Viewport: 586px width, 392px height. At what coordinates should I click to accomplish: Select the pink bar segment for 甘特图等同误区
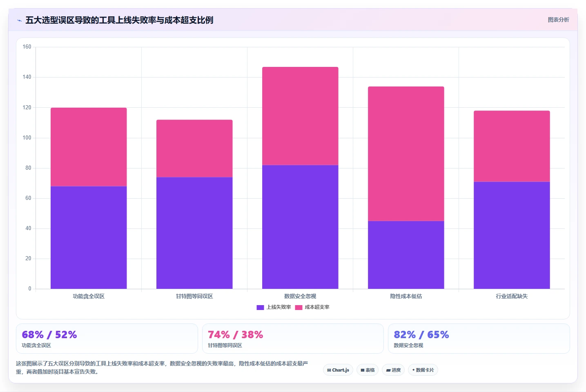coord(194,148)
